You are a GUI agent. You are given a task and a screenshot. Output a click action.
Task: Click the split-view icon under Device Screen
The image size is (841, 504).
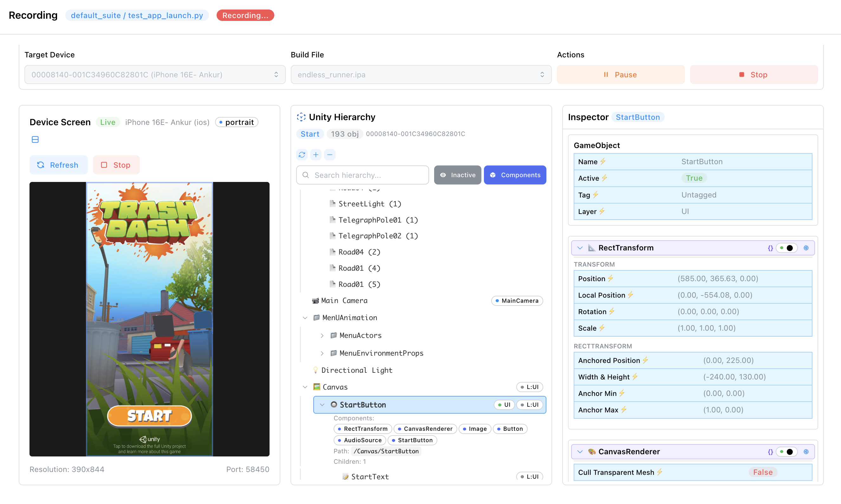[35, 139]
